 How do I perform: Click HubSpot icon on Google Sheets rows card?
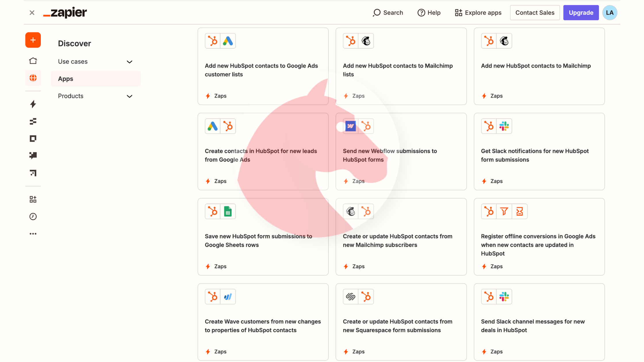click(x=213, y=211)
